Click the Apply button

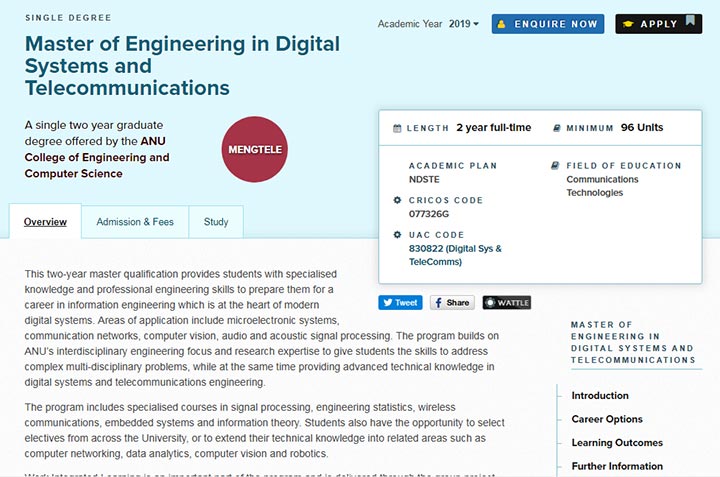pyautogui.click(x=658, y=24)
